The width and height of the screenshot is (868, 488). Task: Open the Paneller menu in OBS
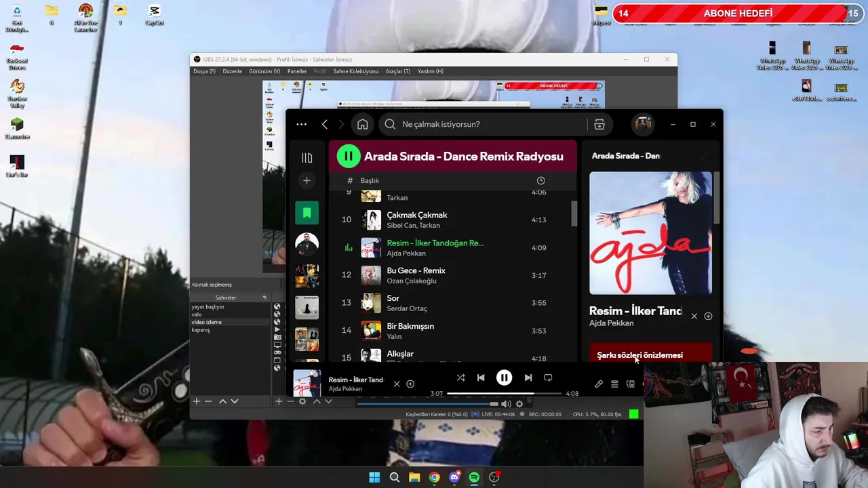pyautogui.click(x=297, y=71)
